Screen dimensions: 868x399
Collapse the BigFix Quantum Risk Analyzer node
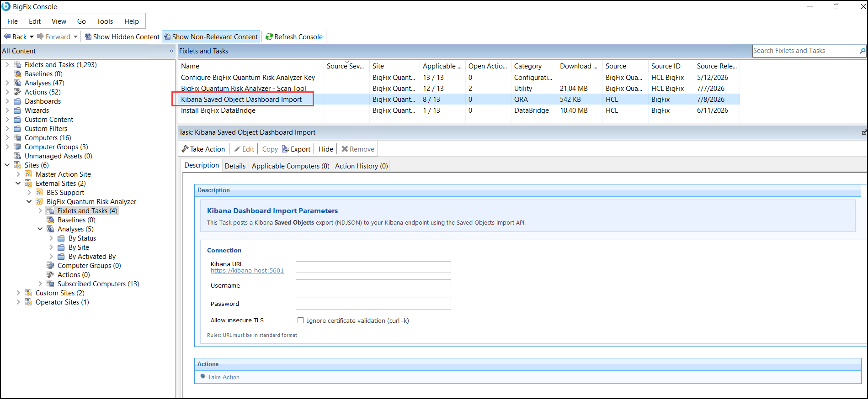[x=29, y=202]
